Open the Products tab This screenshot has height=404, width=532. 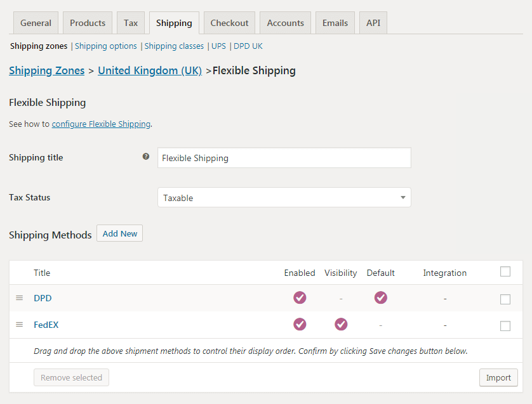click(88, 23)
